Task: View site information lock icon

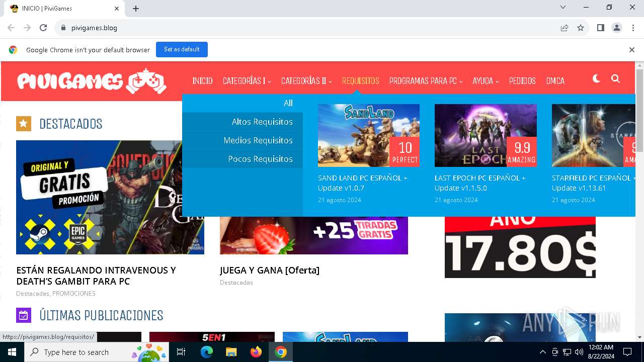Action: 63,28
